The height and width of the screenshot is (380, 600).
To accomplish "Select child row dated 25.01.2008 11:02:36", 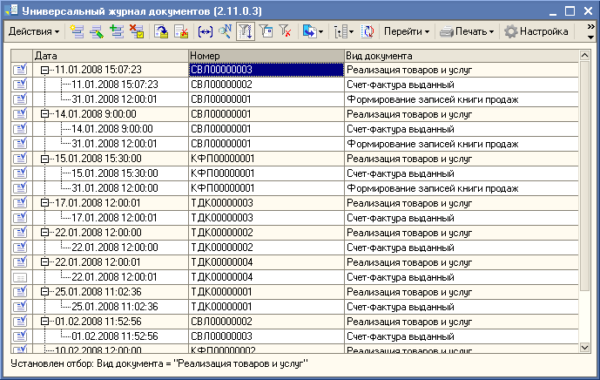I will click(115, 307).
